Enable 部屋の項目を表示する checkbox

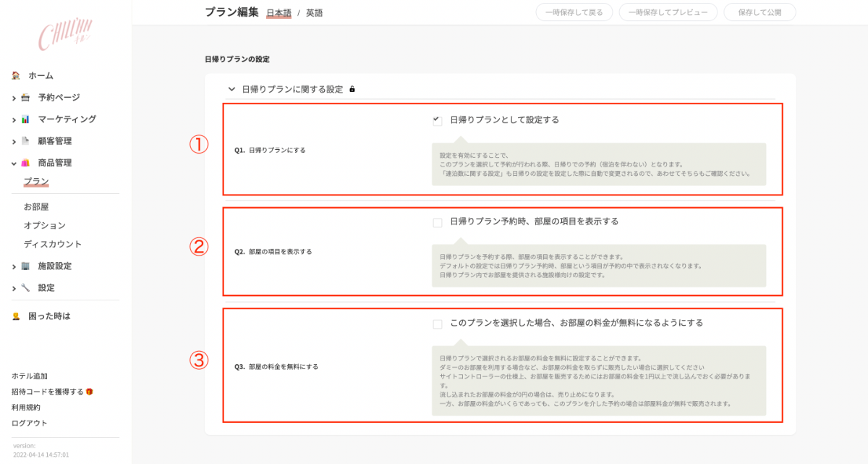437,222
